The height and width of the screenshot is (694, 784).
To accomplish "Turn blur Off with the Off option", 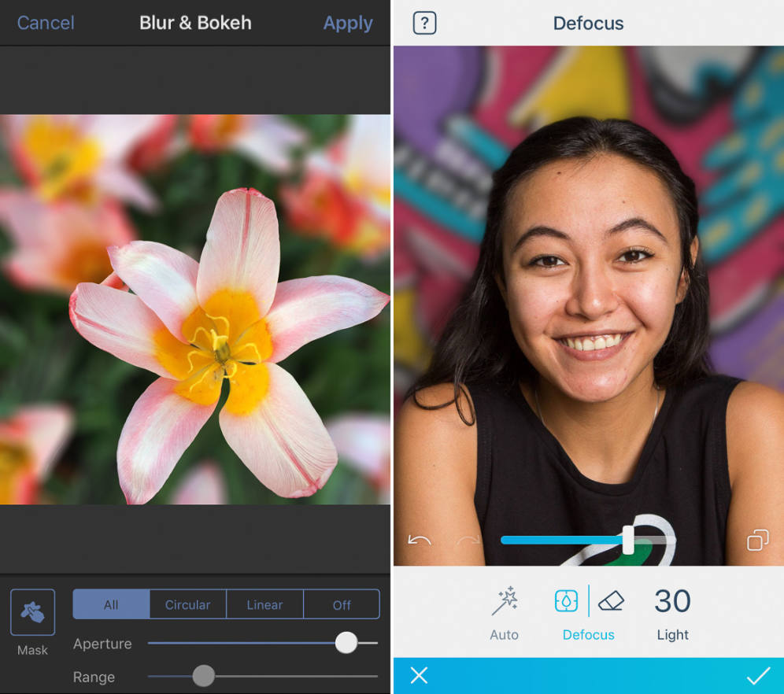I will (x=342, y=604).
